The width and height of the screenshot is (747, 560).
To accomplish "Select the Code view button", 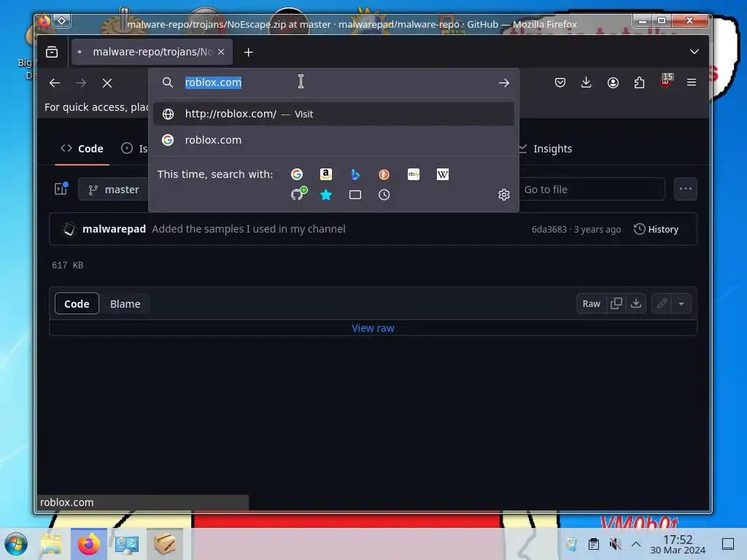I will tap(77, 304).
